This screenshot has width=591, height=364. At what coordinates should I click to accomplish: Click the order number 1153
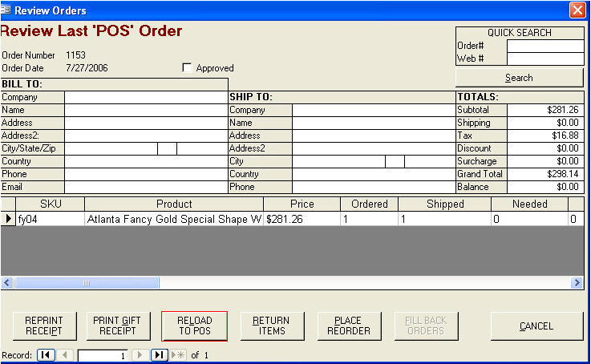pyautogui.click(x=75, y=55)
